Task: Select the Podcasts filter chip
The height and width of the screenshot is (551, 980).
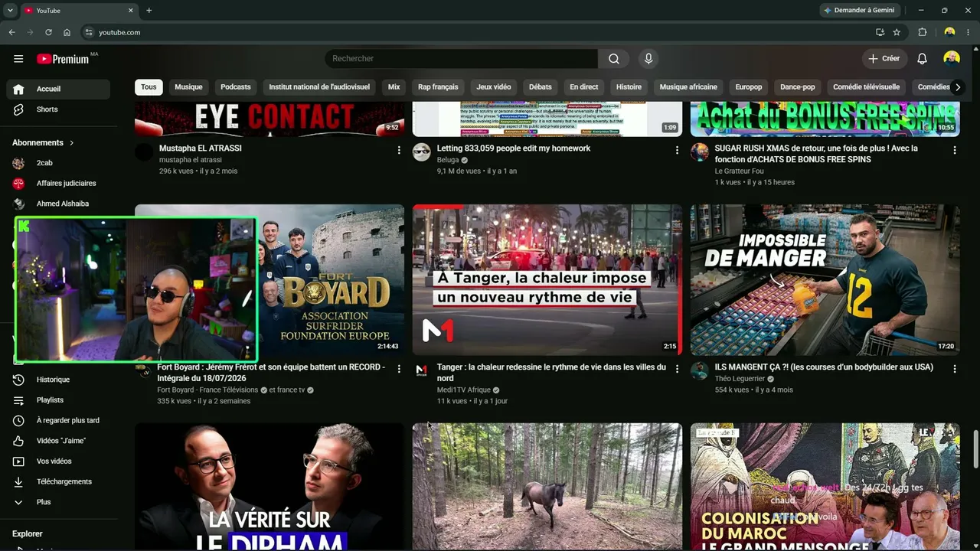Action: [x=236, y=87]
